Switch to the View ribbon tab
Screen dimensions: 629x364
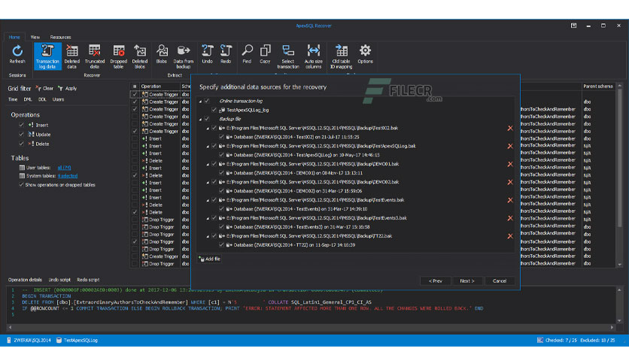tap(35, 37)
